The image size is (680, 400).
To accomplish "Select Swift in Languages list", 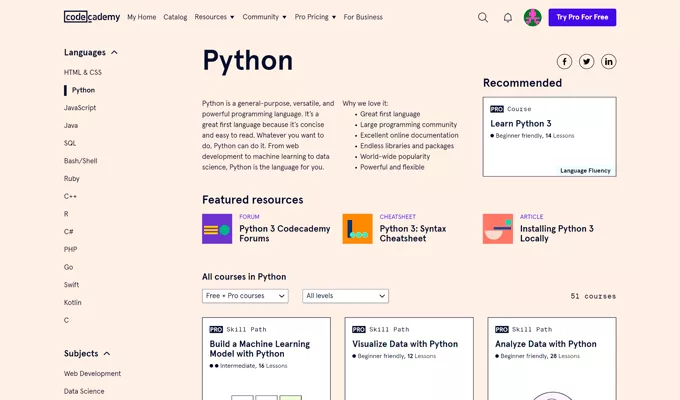I will 71,285.
